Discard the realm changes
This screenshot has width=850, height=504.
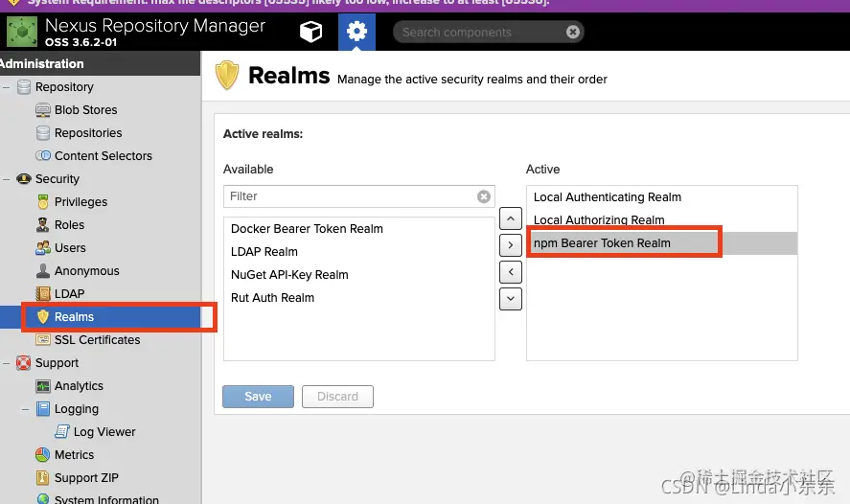click(x=337, y=397)
